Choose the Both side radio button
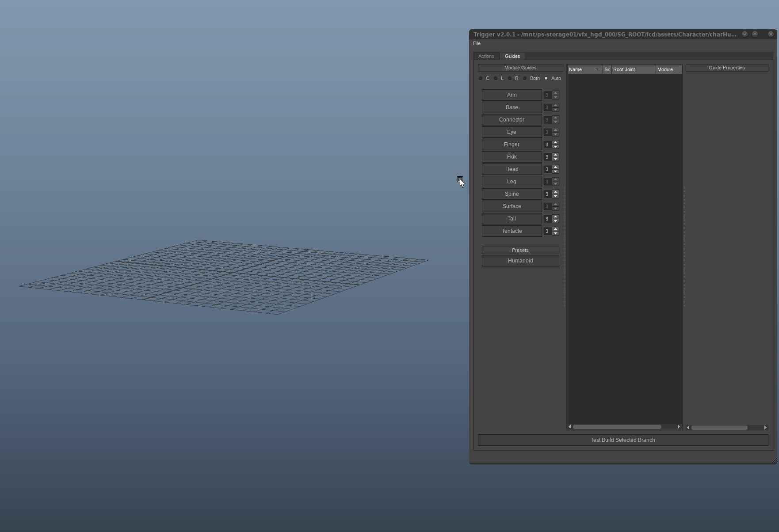This screenshot has height=532, width=779. [x=525, y=78]
